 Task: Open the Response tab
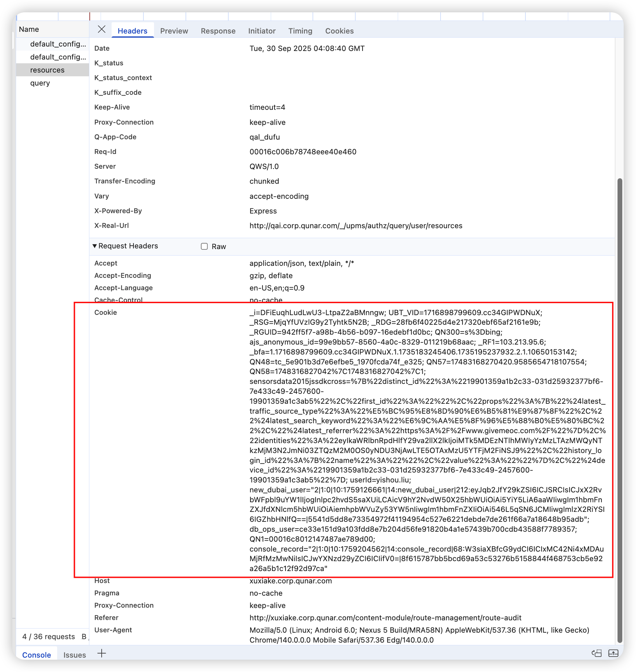(218, 31)
